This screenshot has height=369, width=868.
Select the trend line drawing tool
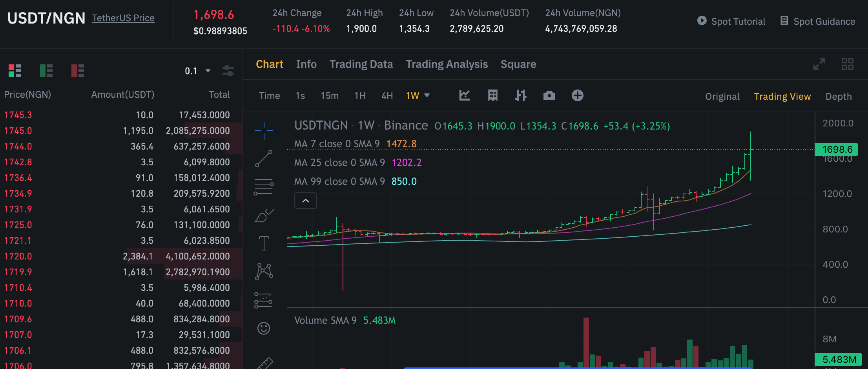pyautogui.click(x=264, y=159)
